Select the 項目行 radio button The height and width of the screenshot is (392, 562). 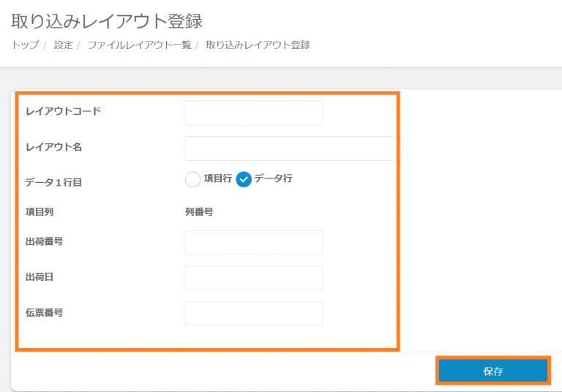point(193,178)
